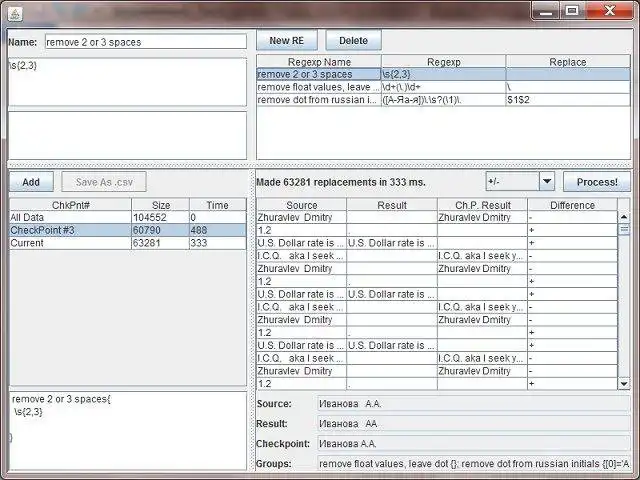Click the Replace column header
Image resolution: width=640 pixels, height=480 pixels.
(568, 62)
